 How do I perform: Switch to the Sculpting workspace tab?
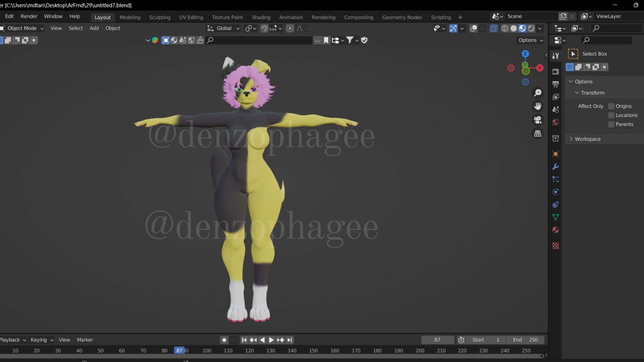click(x=160, y=17)
